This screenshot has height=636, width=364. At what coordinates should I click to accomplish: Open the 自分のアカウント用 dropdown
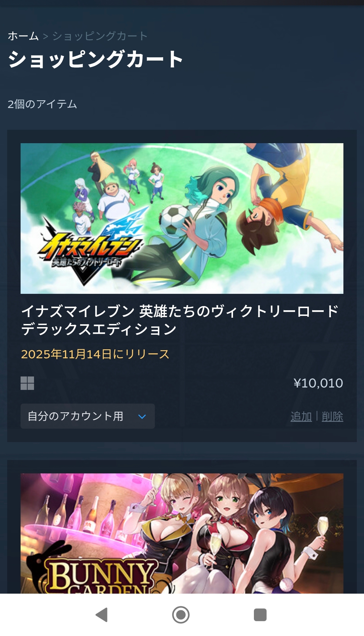[87, 416]
